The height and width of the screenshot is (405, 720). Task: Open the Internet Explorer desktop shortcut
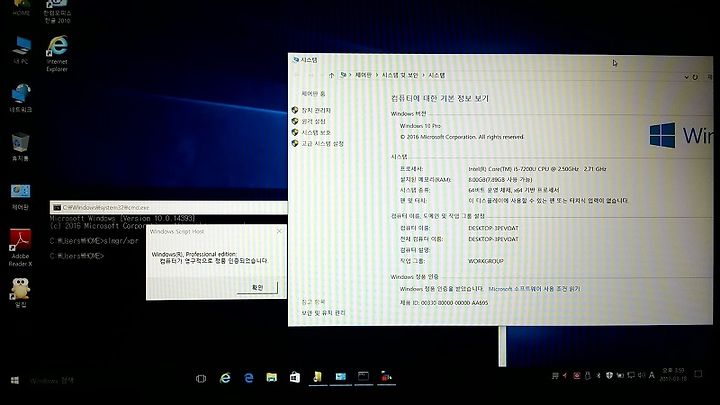[57, 54]
